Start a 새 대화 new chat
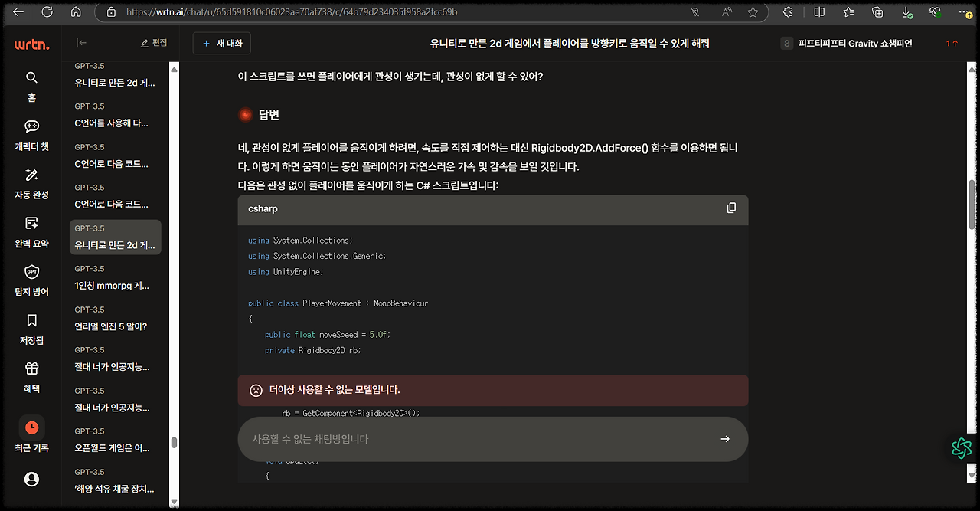 point(221,43)
